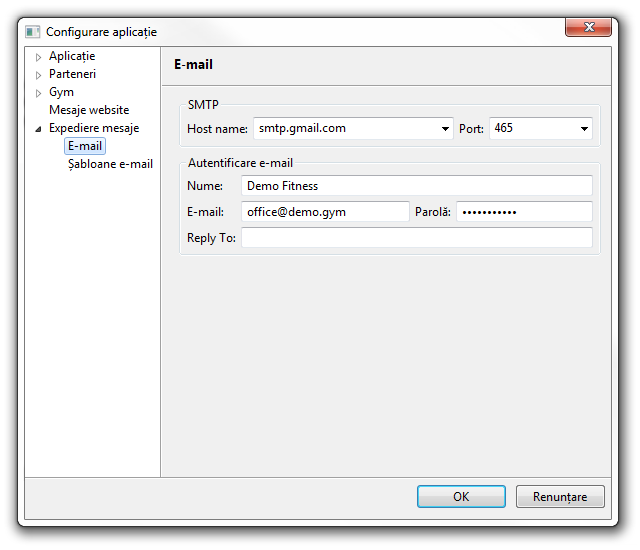Focus the Nume field with Demo Fitness
Image resolution: width=640 pixels, height=550 pixels.
tap(416, 186)
